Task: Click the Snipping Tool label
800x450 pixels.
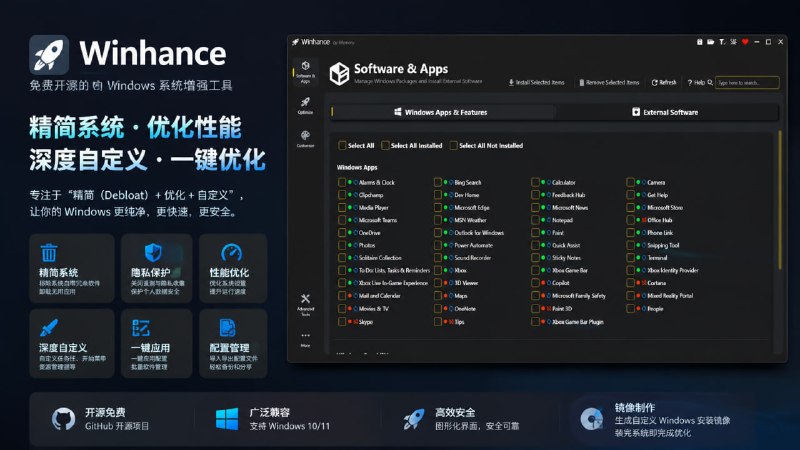Action: coord(663,245)
